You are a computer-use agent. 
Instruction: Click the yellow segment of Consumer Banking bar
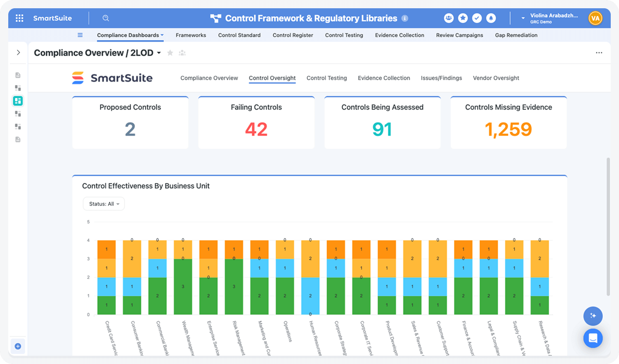[x=132, y=259]
